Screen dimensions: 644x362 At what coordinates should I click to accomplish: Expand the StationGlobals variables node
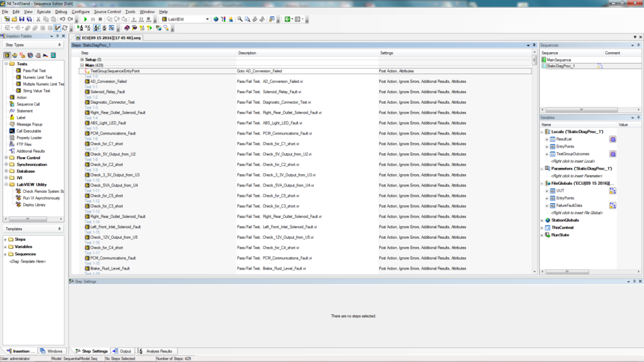542,221
